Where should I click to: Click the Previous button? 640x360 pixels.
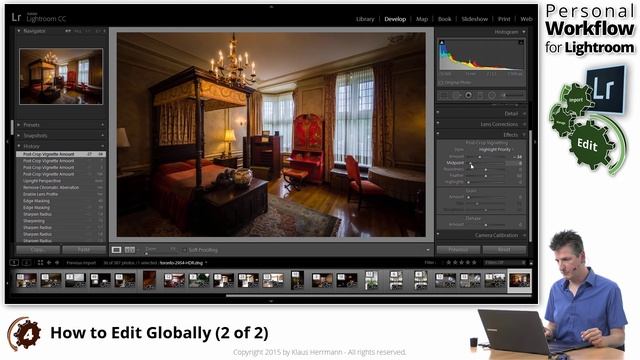coord(458,249)
